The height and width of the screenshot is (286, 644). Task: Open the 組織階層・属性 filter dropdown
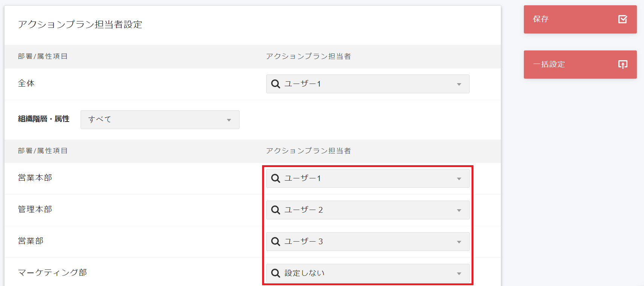coord(160,120)
